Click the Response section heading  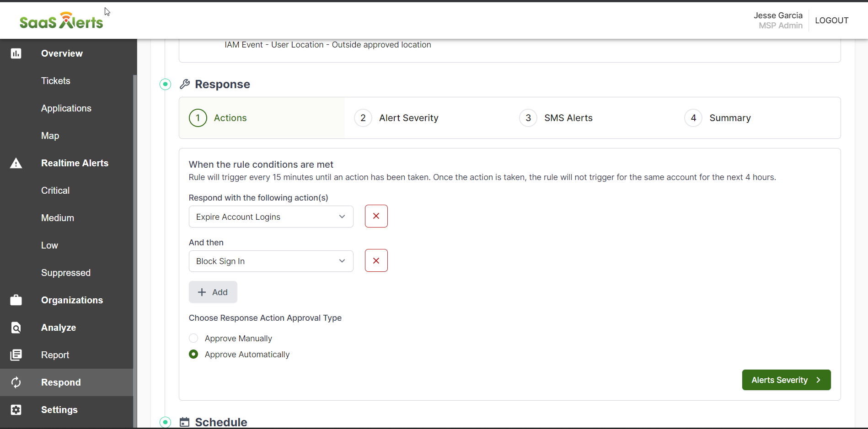pos(222,84)
